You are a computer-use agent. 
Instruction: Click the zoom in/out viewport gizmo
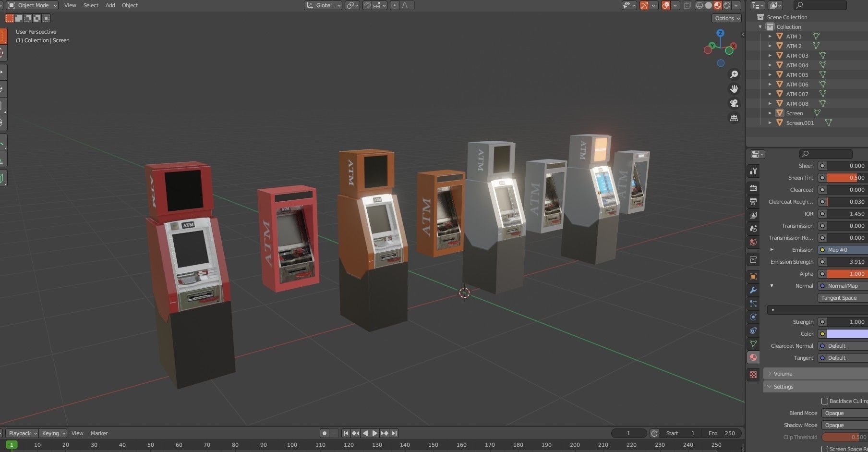(734, 74)
